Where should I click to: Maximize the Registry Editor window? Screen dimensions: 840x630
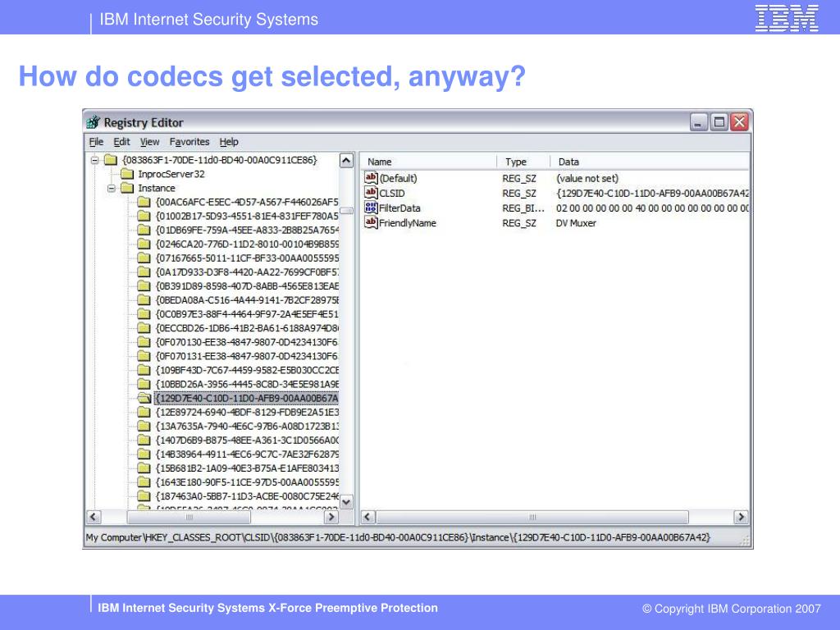click(x=719, y=123)
